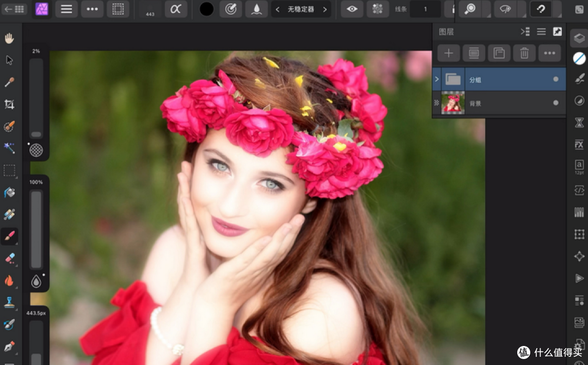Image resolution: width=588 pixels, height=365 pixels.
Task: Toggle the pin on the 图层 panel
Action: point(558,32)
